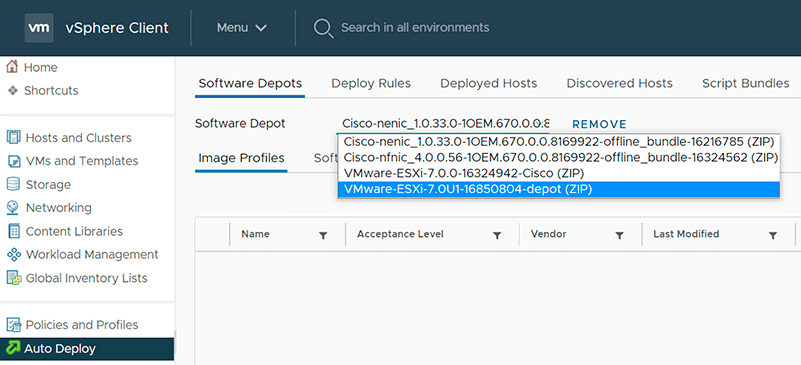Open the Script Bundles tab
801x365 pixels.
coord(745,83)
